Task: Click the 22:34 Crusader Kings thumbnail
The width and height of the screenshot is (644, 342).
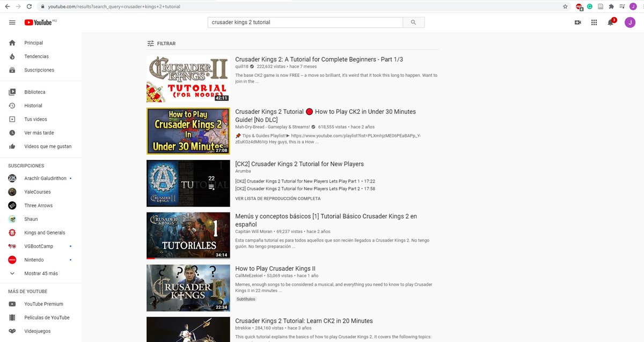Action: pyautogui.click(x=188, y=288)
